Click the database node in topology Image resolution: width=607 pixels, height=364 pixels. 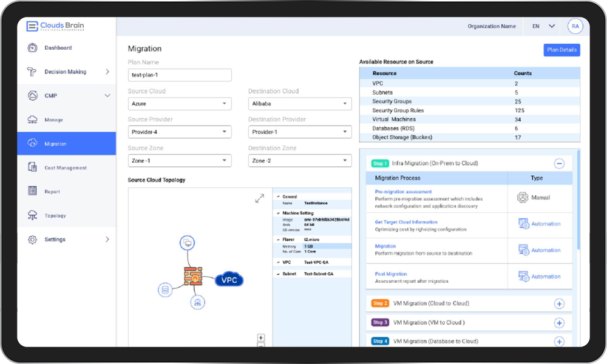[165, 290]
